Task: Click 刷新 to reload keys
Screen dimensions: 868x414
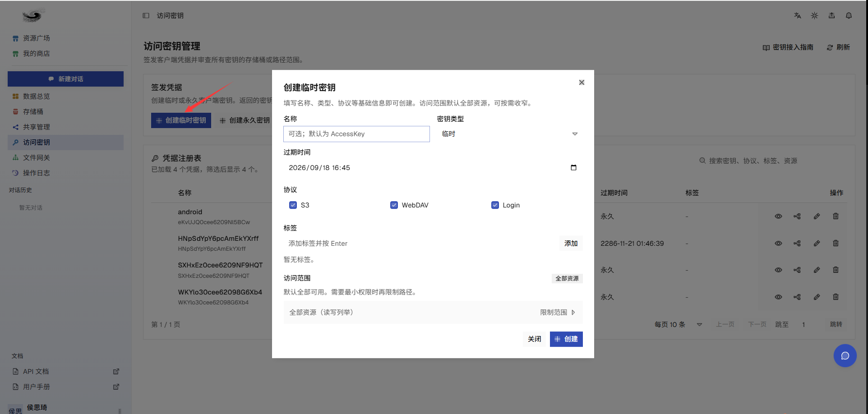Action: coord(838,47)
